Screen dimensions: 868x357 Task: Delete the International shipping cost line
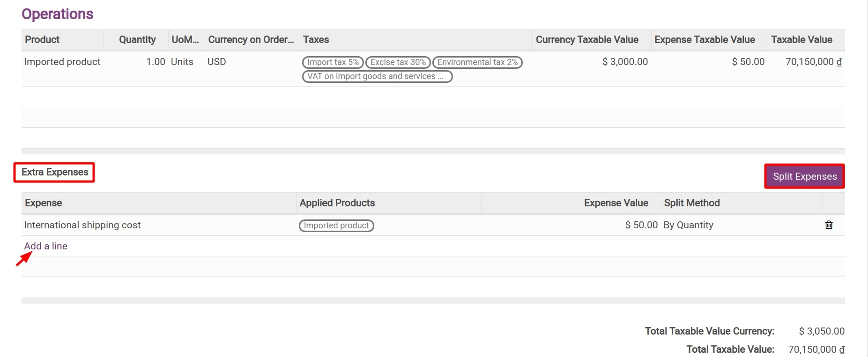[829, 225]
